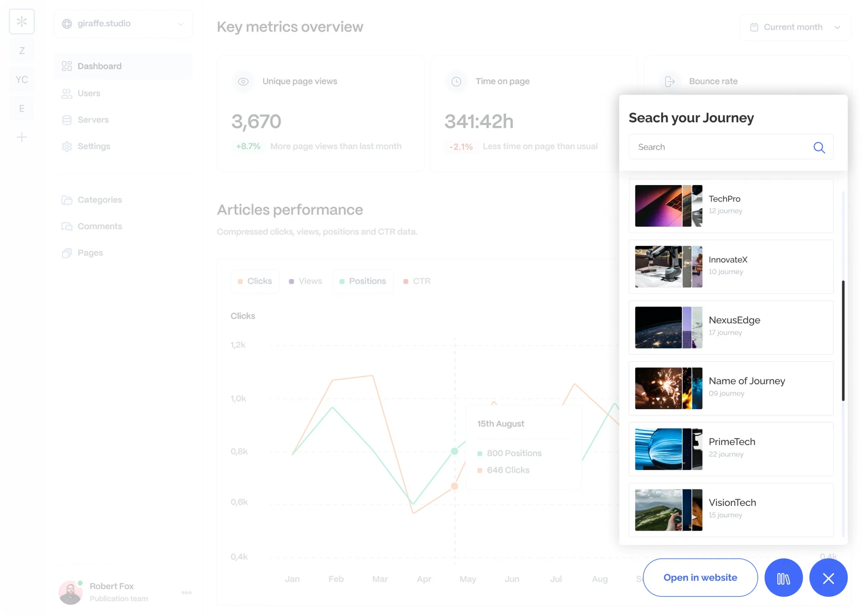Open the Current month period dropdown

click(795, 27)
